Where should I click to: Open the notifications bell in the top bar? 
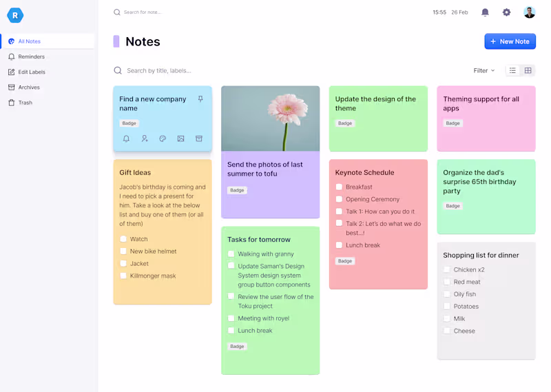(x=485, y=12)
